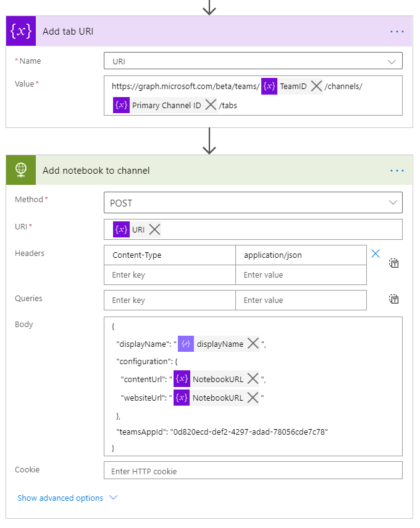The image size is (420, 528).
Task: Remove the displayName token from Body
Action: 253,344
